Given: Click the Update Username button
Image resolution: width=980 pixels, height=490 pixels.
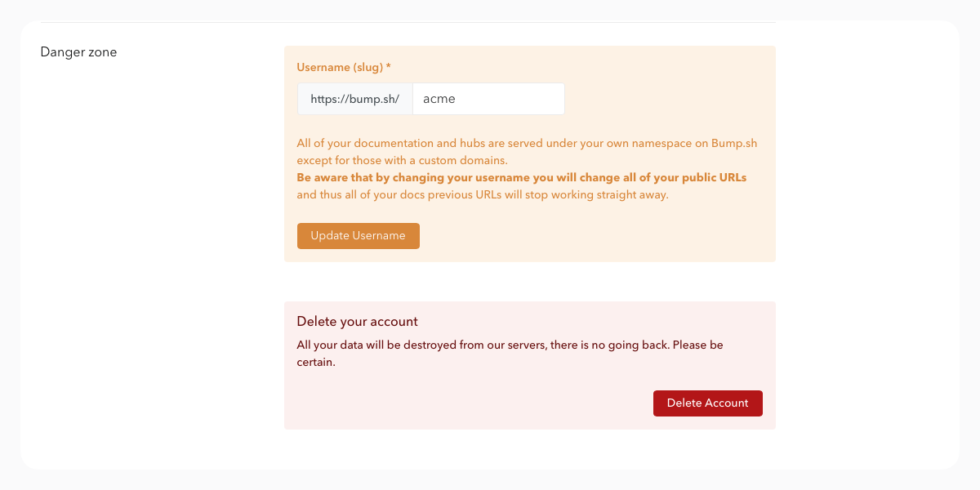Looking at the screenshot, I should 358,236.
